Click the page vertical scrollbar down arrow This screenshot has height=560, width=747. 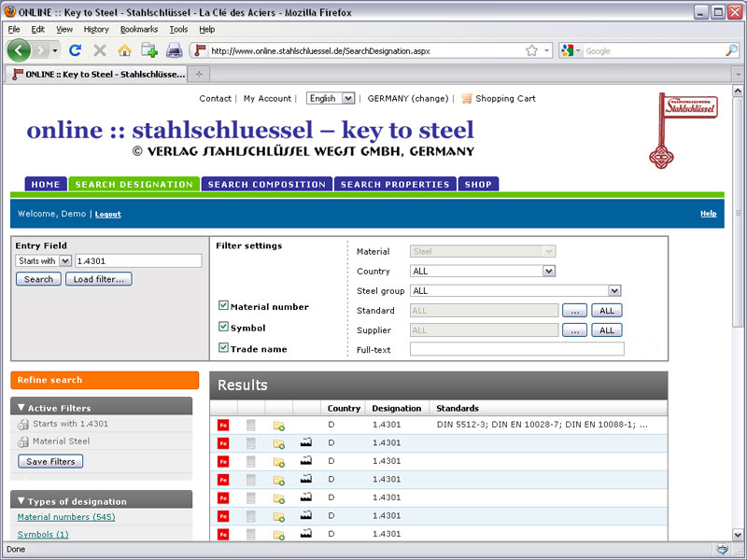pyautogui.click(x=738, y=534)
